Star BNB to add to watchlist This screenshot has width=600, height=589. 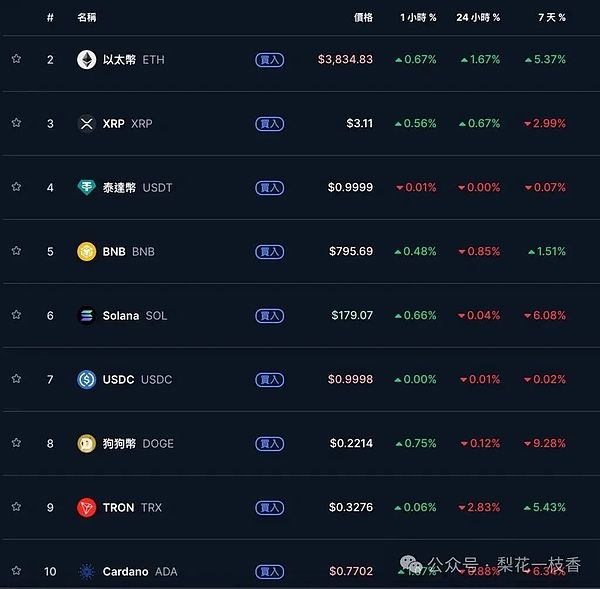pos(16,251)
